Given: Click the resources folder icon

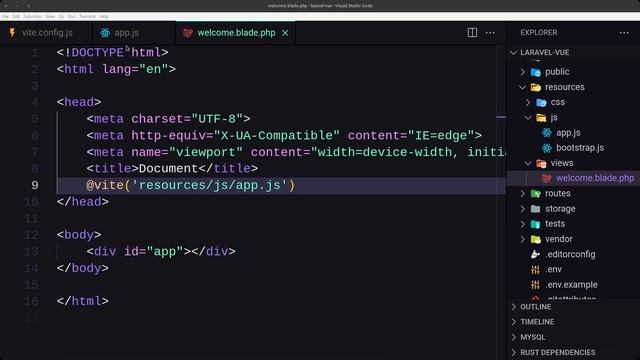Looking at the screenshot, I should click(536, 87).
